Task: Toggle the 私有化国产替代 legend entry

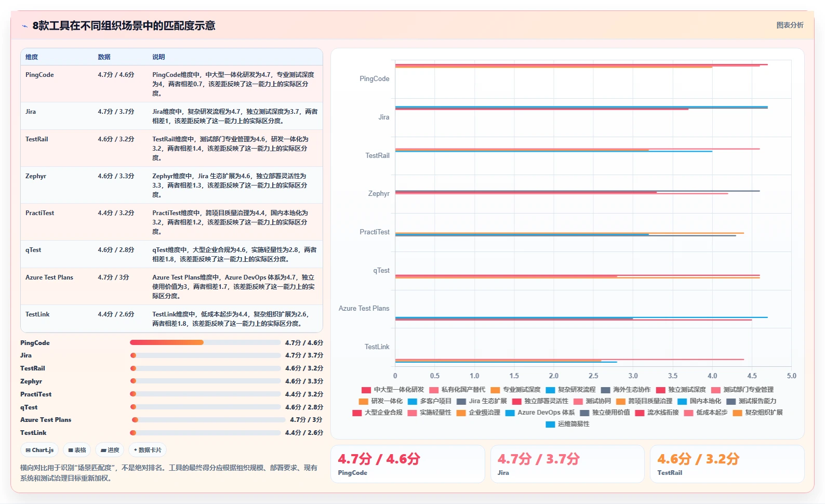Action: (x=457, y=390)
